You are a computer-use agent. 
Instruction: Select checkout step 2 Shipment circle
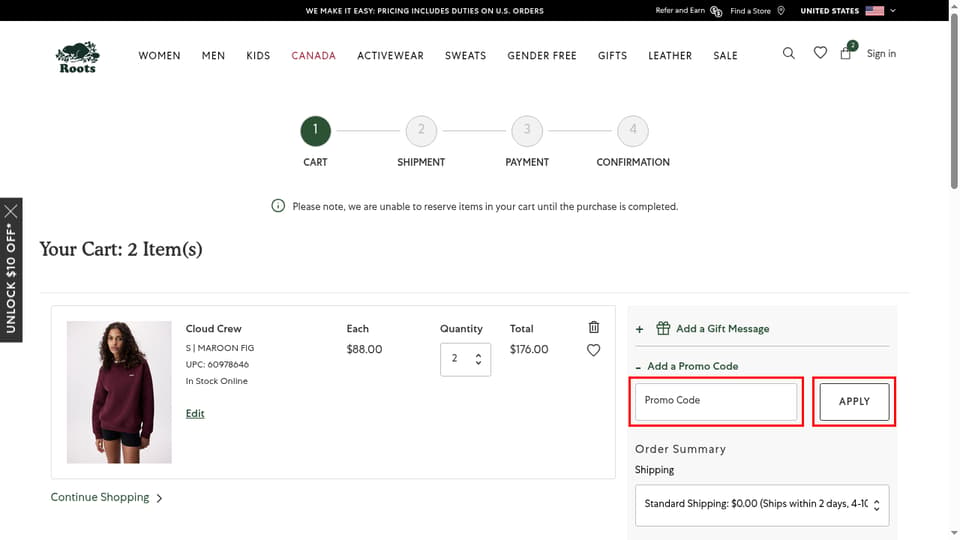421,131
